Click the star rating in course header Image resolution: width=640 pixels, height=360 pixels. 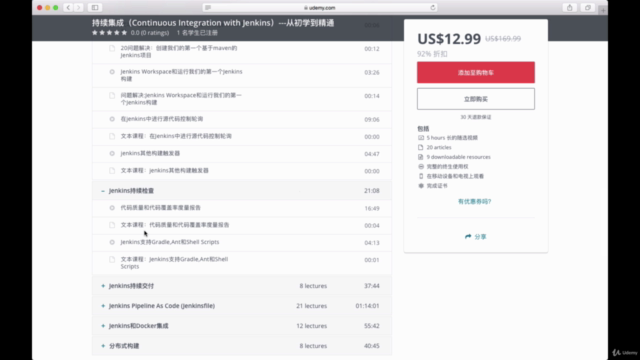pyautogui.click(x=109, y=33)
